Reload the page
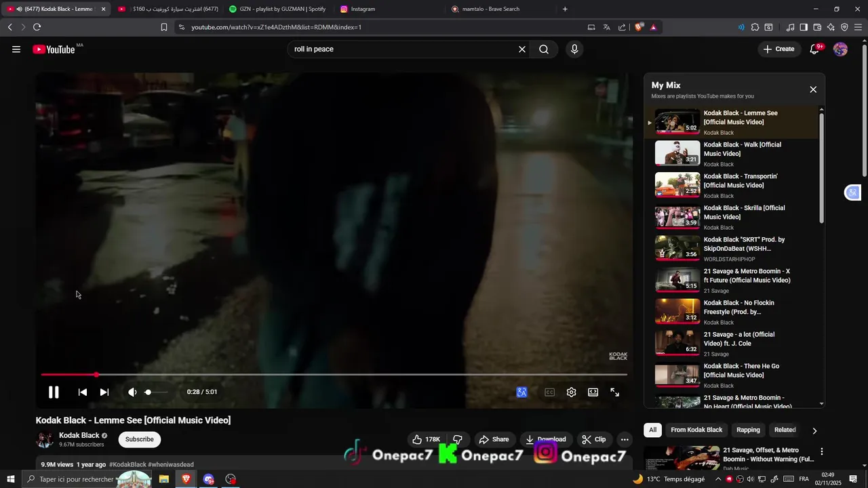The width and height of the screenshot is (868, 488). coord(37,27)
